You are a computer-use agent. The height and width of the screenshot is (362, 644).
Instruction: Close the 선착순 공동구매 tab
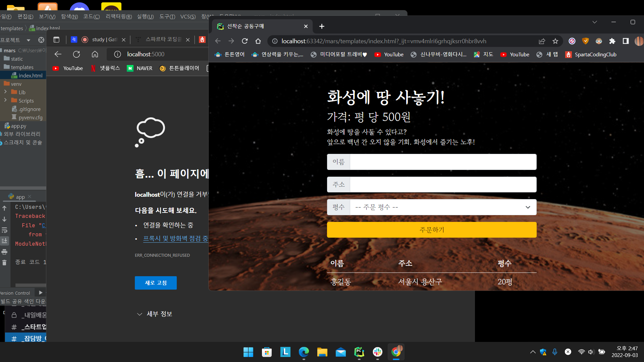(x=306, y=26)
